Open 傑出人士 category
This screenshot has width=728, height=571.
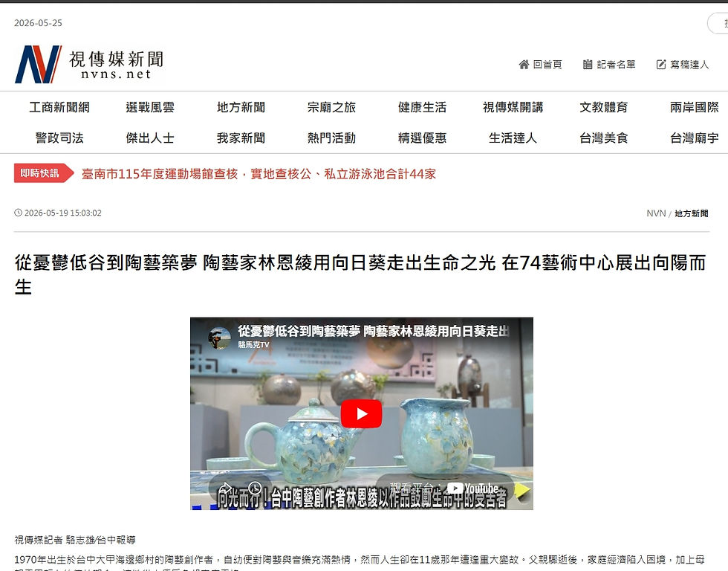coord(150,138)
